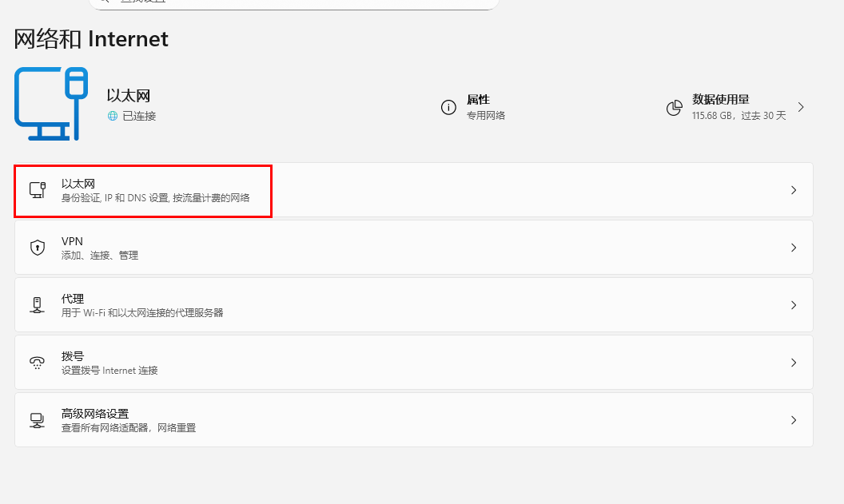Expand the 拨号 row chevron
Image resolution: width=844 pixels, height=504 pixels.
(794, 362)
